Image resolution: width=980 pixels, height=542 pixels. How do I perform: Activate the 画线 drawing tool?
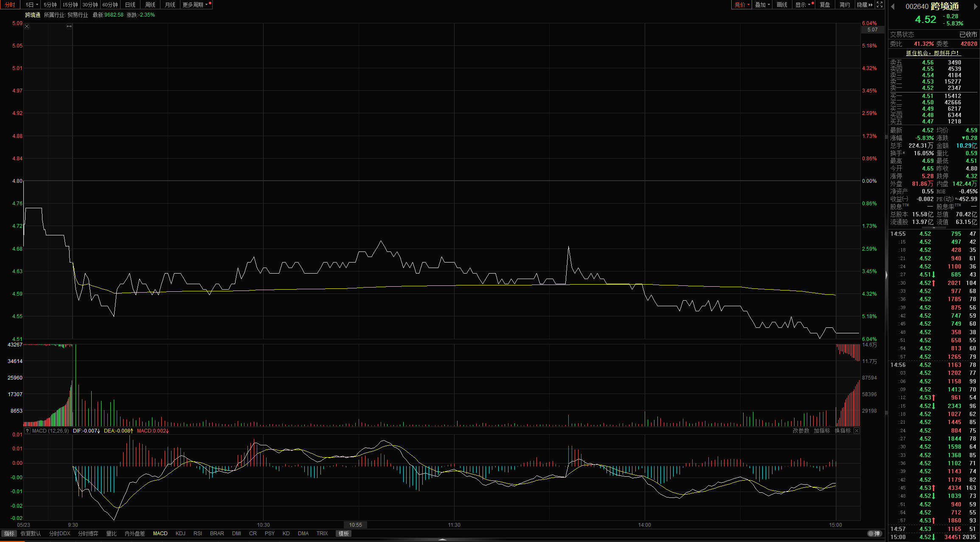[x=782, y=5]
